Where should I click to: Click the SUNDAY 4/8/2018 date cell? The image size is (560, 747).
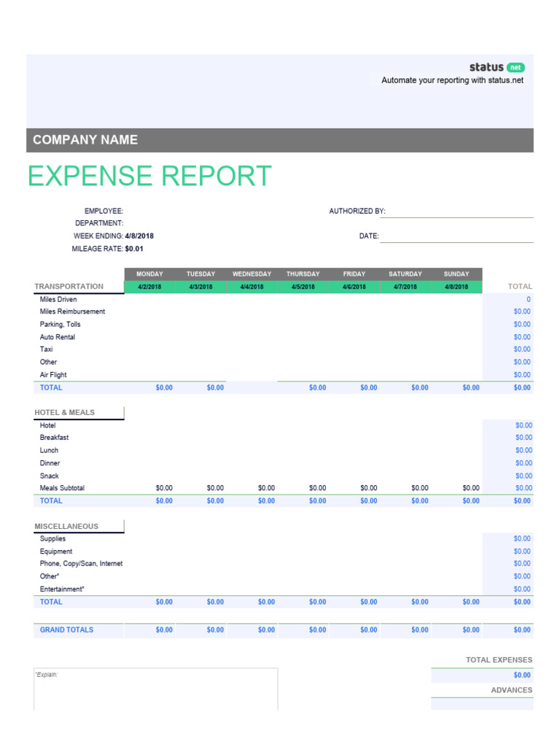pyautogui.click(x=456, y=287)
